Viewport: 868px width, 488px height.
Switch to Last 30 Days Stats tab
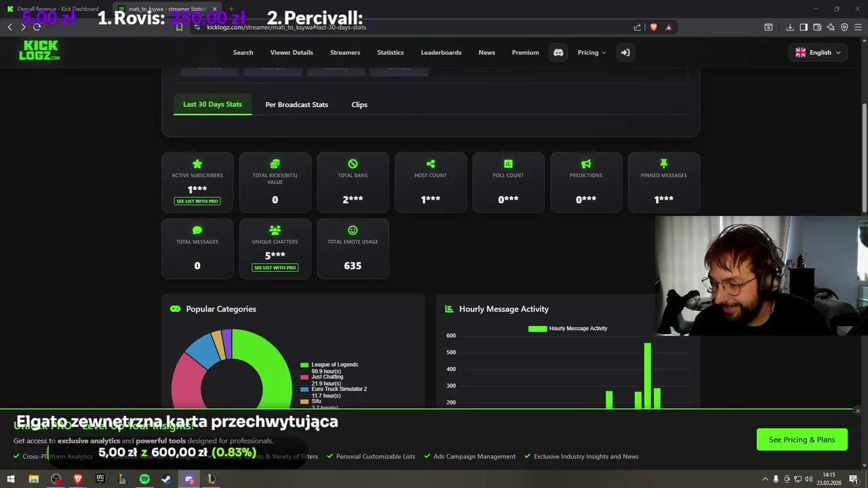[212, 104]
